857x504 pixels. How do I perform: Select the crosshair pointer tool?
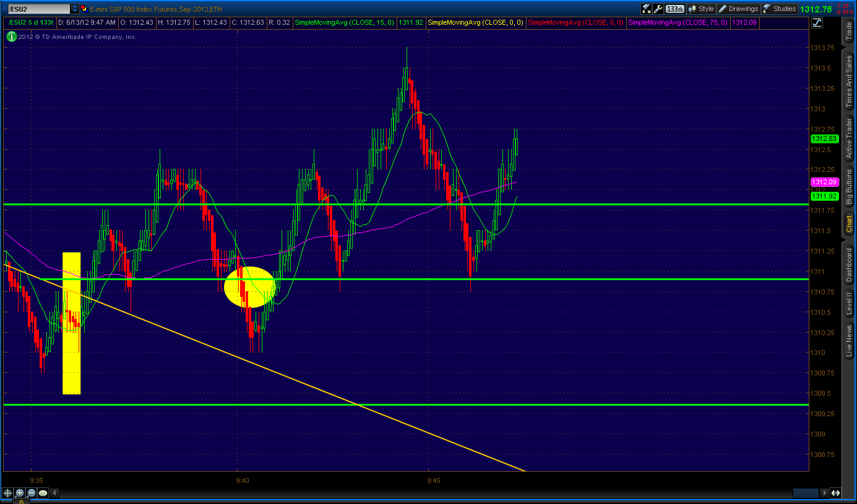[7, 493]
